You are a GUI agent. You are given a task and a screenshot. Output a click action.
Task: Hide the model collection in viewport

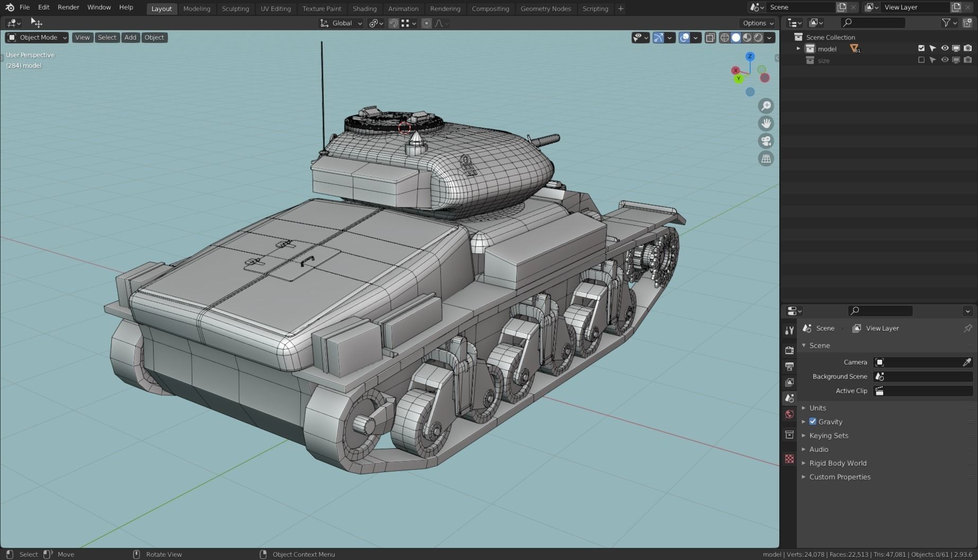point(945,48)
